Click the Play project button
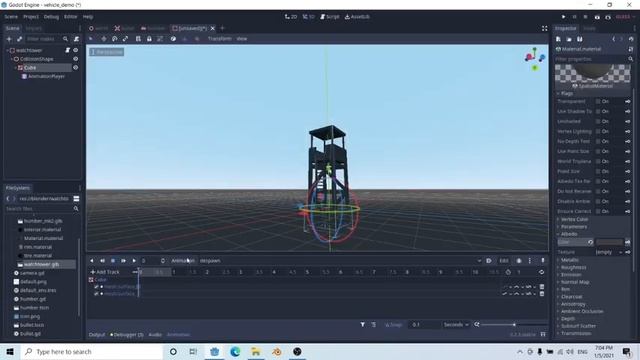Screen dimensions: 640x360 pos(563,17)
